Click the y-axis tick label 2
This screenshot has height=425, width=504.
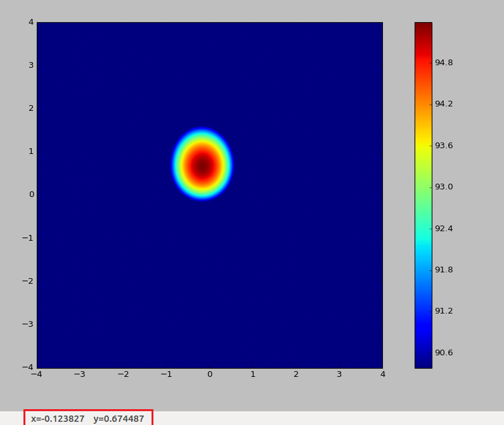point(31,108)
